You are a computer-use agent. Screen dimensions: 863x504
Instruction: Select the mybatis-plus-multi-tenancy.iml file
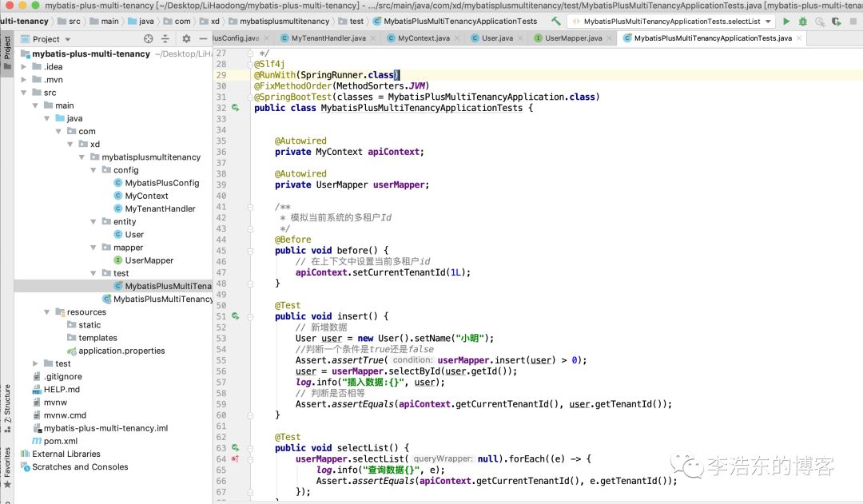click(100, 428)
